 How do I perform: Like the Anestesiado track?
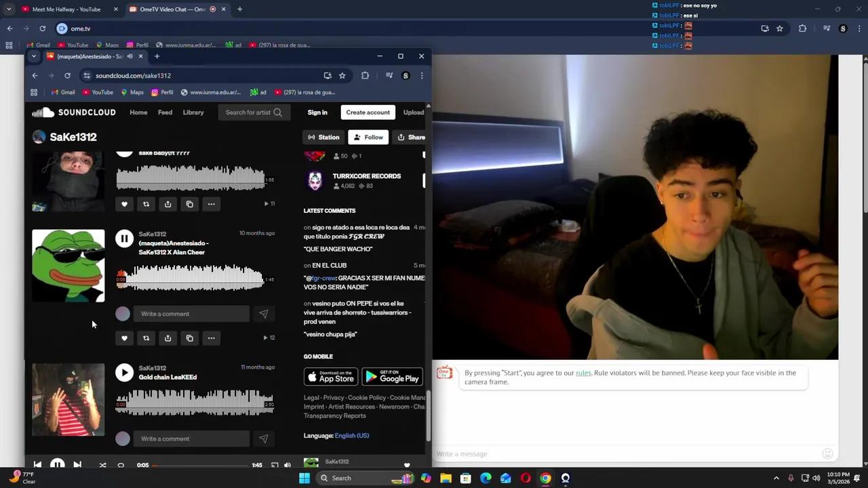click(x=124, y=338)
